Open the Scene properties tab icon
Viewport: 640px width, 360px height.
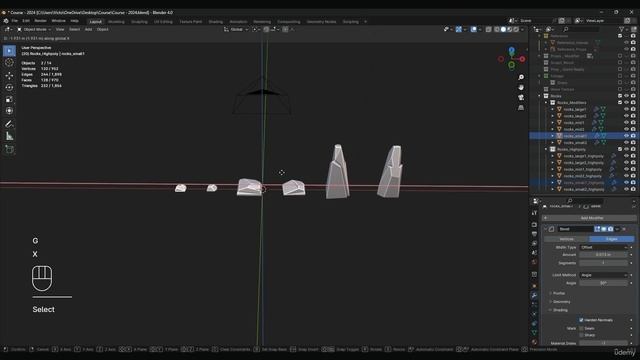tap(534, 253)
